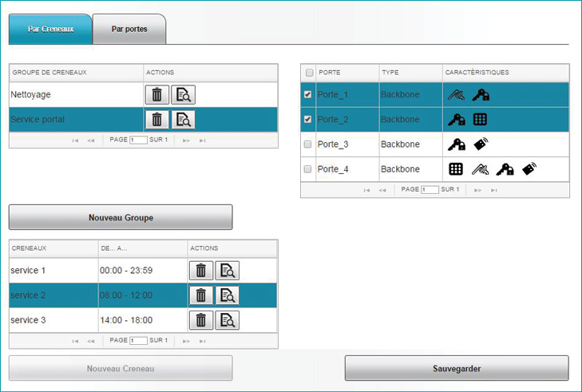This screenshot has width=582, height=392.
Task: Open details icon for Service portal
Action: coord(184,120)
